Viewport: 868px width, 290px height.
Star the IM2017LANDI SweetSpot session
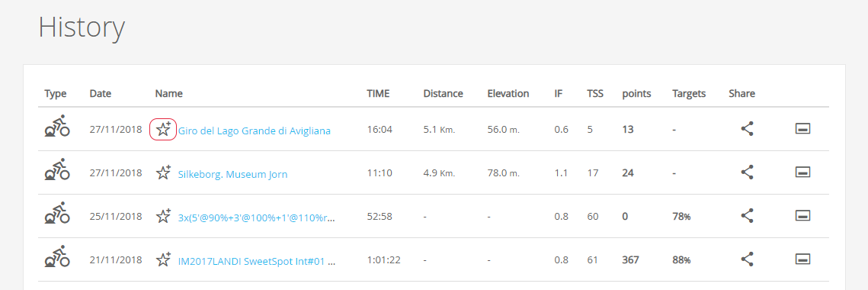coord(163,259)
